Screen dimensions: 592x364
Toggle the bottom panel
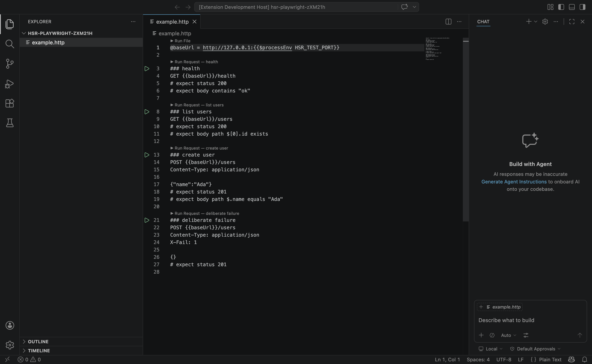(572, 7)
